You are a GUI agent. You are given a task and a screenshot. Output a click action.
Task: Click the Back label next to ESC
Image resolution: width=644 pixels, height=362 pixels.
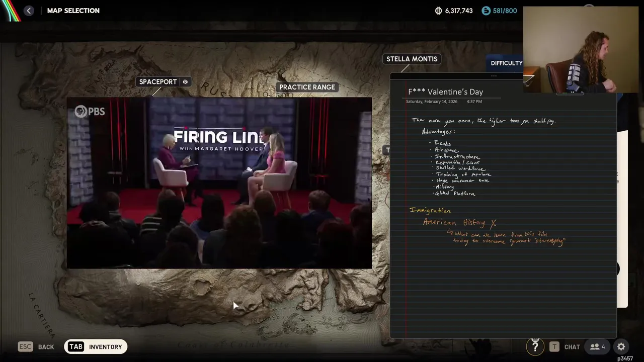(46, 347)
